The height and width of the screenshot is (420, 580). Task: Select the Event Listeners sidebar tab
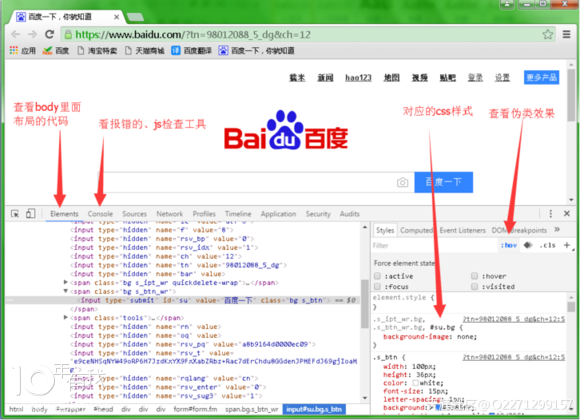tap(462, 230)
